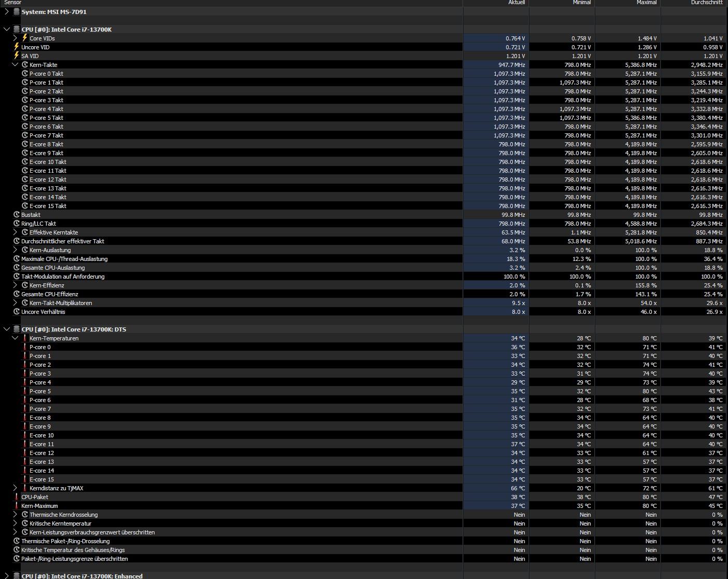This screenshot has height=579, width=728.
Task: Expand Effektive Kerntakte
Action: (15, 232)
